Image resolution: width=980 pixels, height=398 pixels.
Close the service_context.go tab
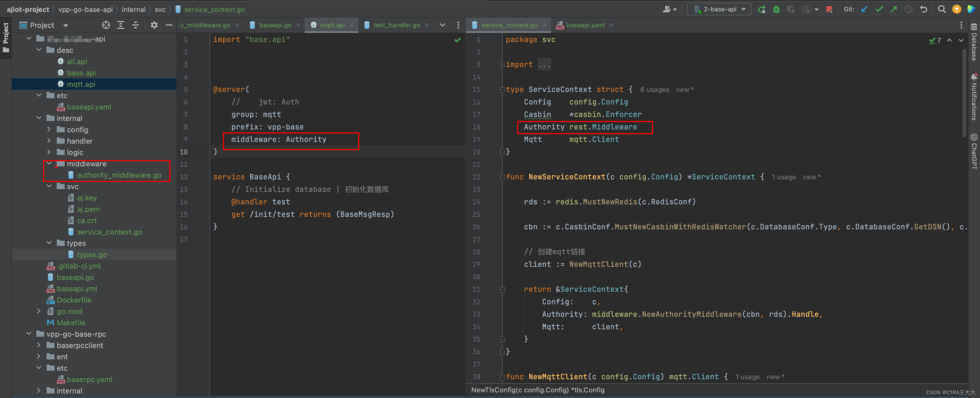click(x=544, y=25)
